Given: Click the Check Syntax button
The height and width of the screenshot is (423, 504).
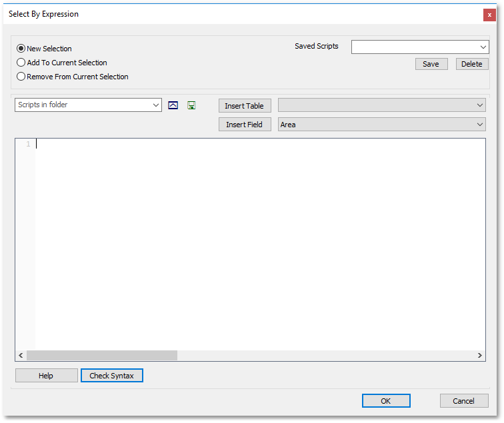Looking at the screenshot, I should point(111,376).
